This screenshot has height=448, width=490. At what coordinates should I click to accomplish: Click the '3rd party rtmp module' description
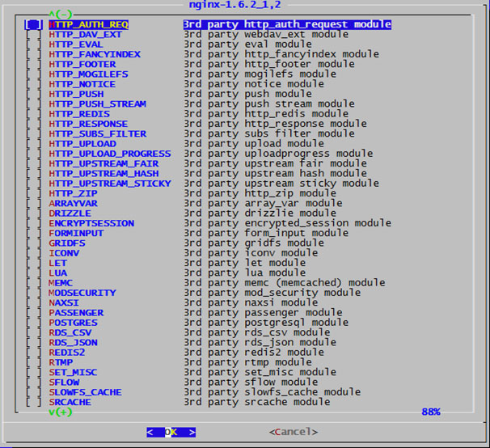click(247, 362)
